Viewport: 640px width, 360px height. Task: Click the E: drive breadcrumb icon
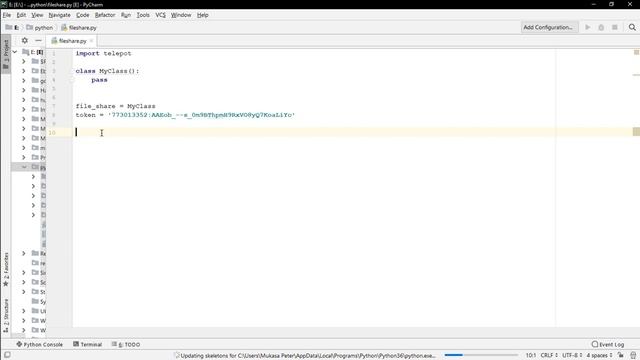point(9,27)
